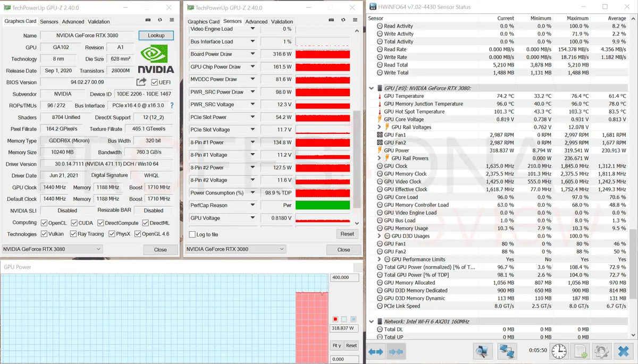The height and width of the screenshot is (364, 638).
Task: Click the HWiNFO settings gear icon
Action: tap(601, 351)
